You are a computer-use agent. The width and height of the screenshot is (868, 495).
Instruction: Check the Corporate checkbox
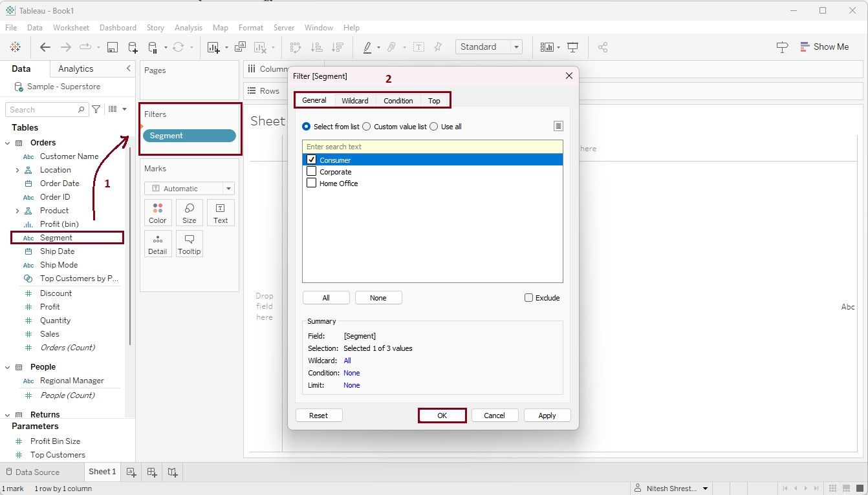(x=312, y=172)
